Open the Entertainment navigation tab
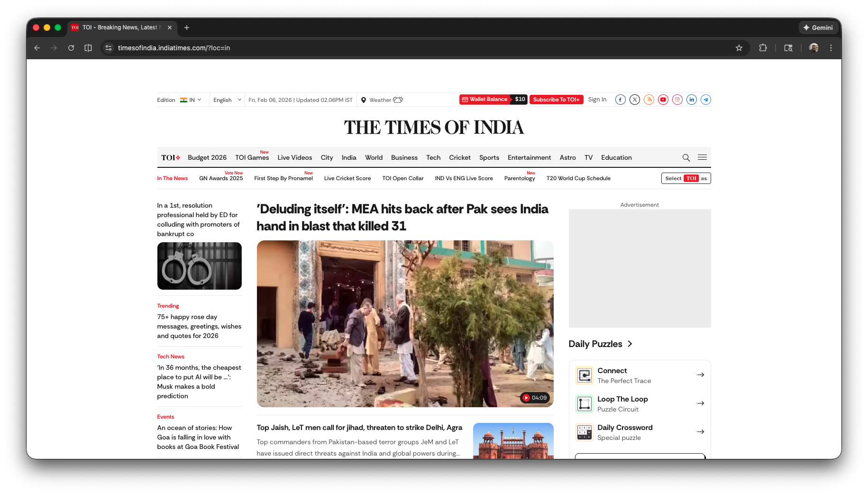The image size is (868, 494). tap(529, 157)
